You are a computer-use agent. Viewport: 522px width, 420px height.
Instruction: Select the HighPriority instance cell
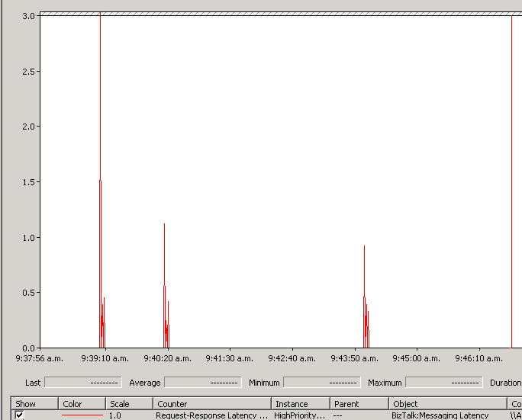(300, 415)
